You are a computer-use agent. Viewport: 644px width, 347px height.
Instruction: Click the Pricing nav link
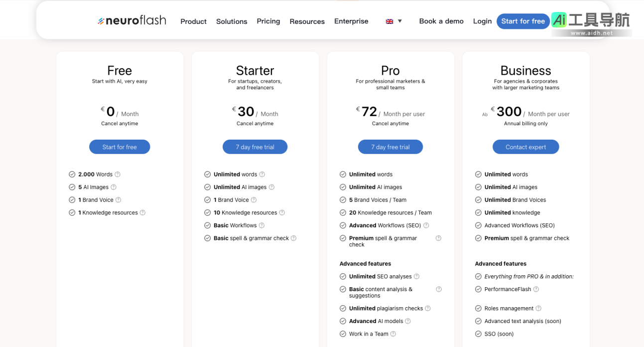click(268, 21)
